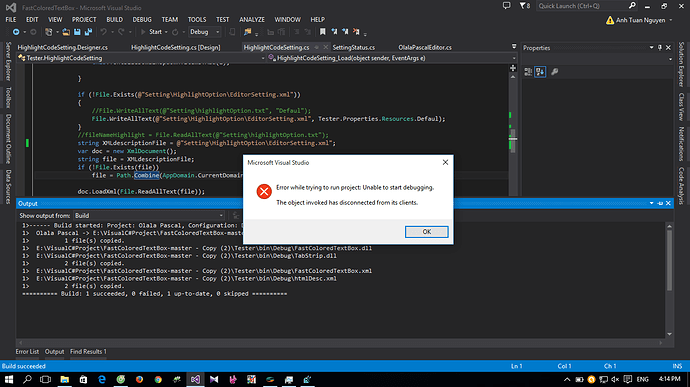Viewport: 690px width, 387px height.
Task: Open the ANALYZE menu
Action: pyautogui.click(x=252, y=19)
